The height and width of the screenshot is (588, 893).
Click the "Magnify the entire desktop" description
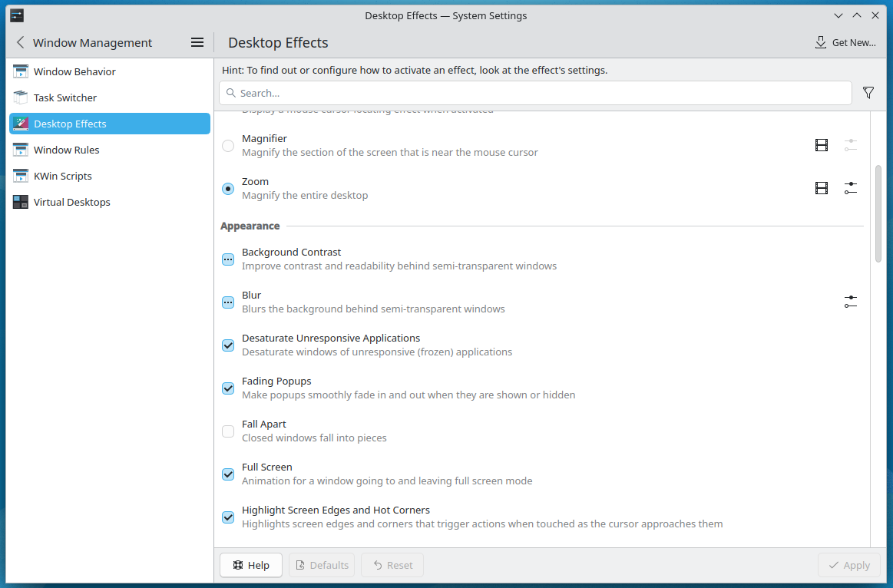[305, 195]
